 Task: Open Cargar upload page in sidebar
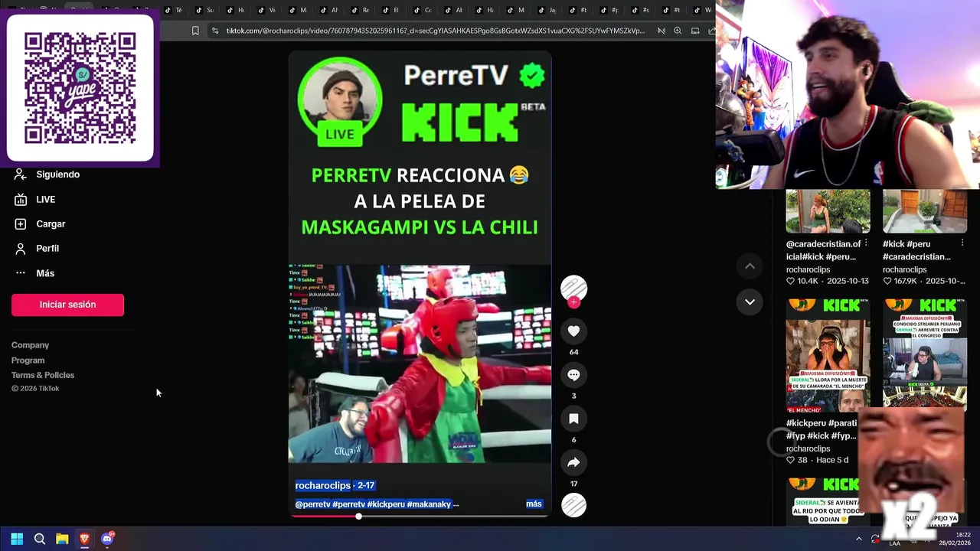pos(40,224)
